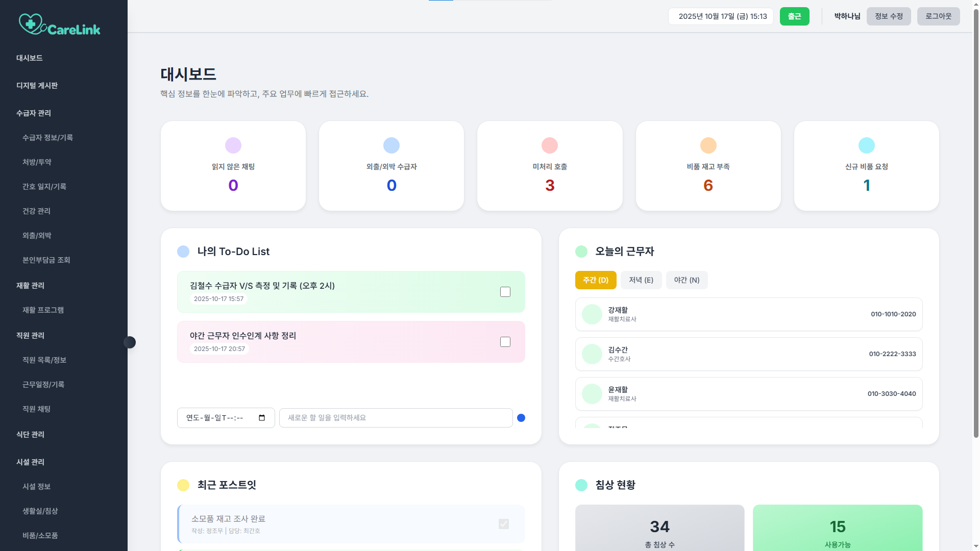Switch to 저녁 (E) shift tab

click(x=641, y=280)
